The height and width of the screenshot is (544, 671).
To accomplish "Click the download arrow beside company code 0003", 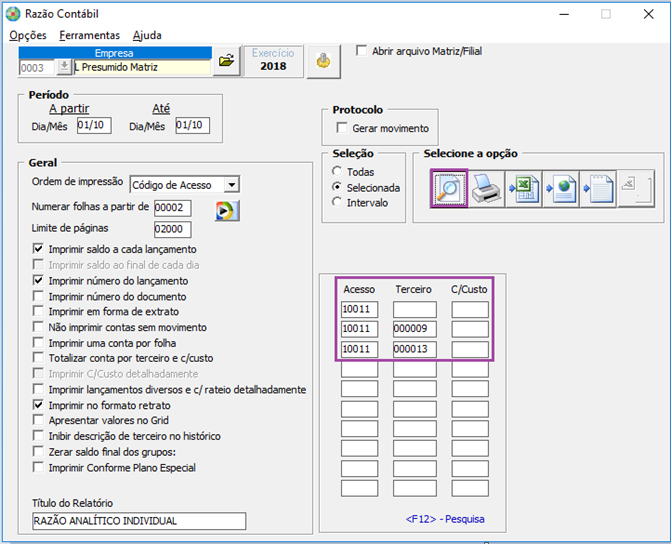I will [64, 67].
